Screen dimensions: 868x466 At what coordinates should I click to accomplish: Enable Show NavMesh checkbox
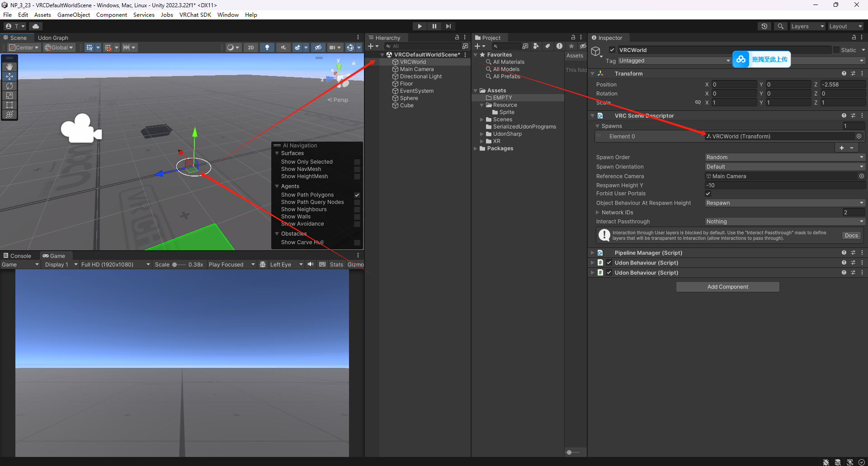click(357, 169)
